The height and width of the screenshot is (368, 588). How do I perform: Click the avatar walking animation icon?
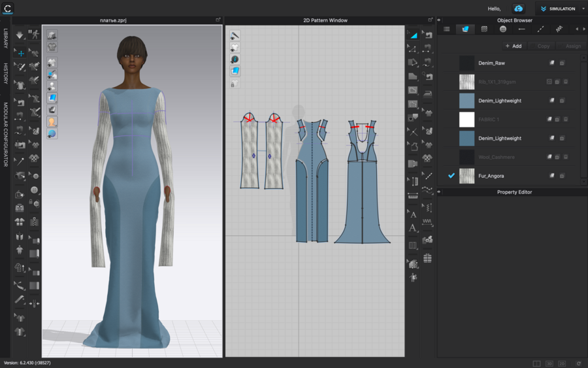click(34, 35)
